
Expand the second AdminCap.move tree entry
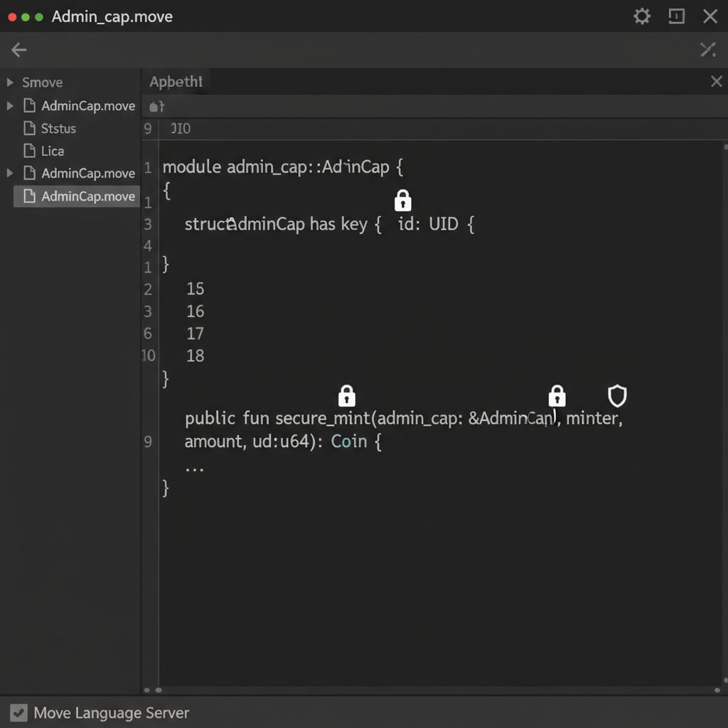9,173
